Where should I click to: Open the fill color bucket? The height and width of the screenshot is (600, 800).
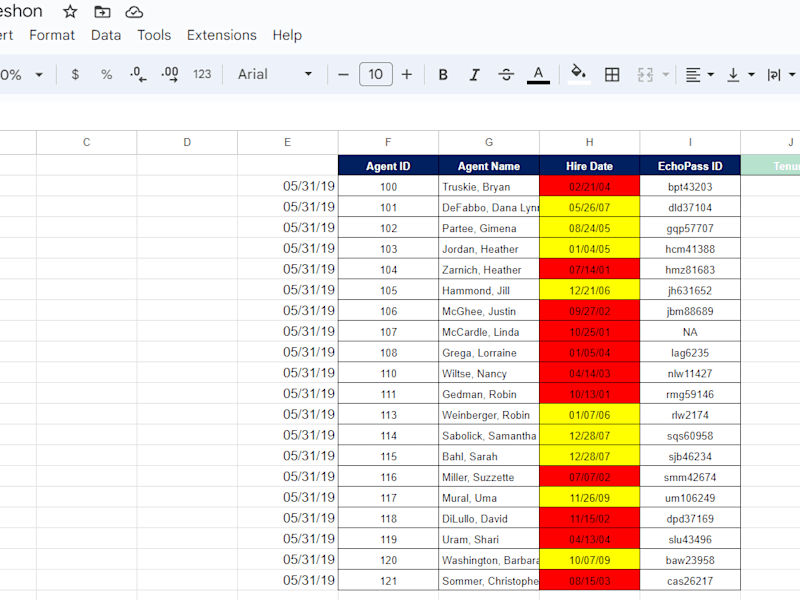point(578,74)
